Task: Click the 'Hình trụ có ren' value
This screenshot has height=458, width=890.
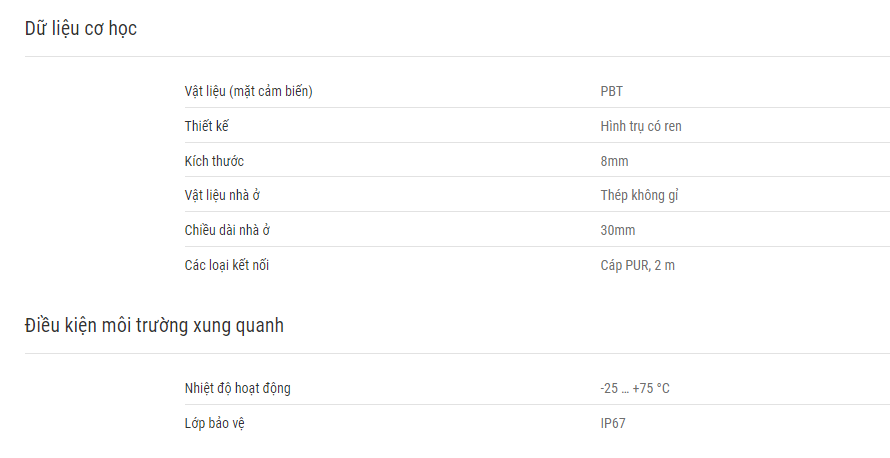Action: pyautogui.click(x=641, y=126)
